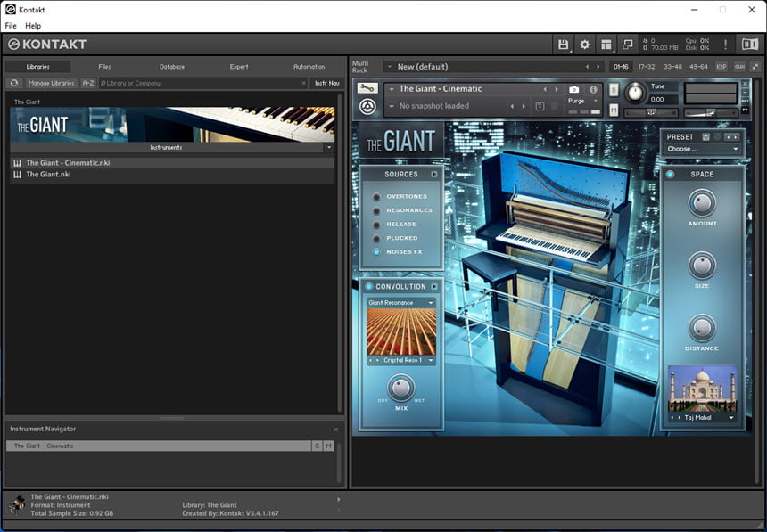Select next multi preset arrow beside New (default)
The image size is (767, 532).
[598, 67]
